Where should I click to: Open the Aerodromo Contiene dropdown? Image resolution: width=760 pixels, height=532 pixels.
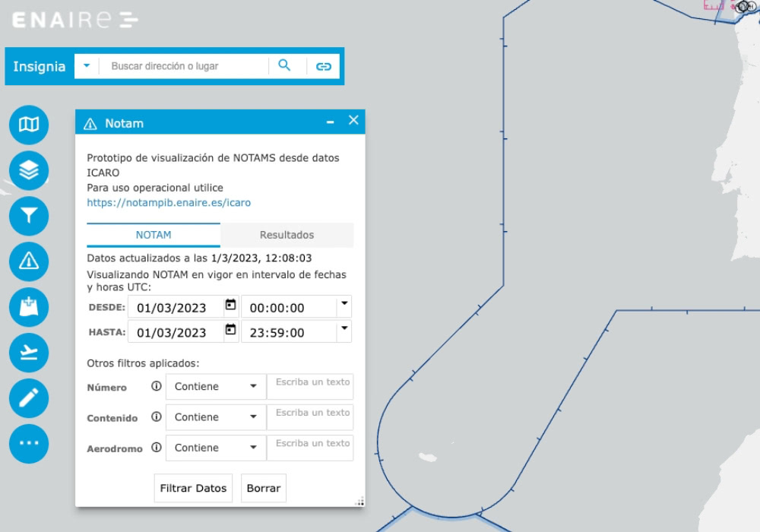pos(216,448)
